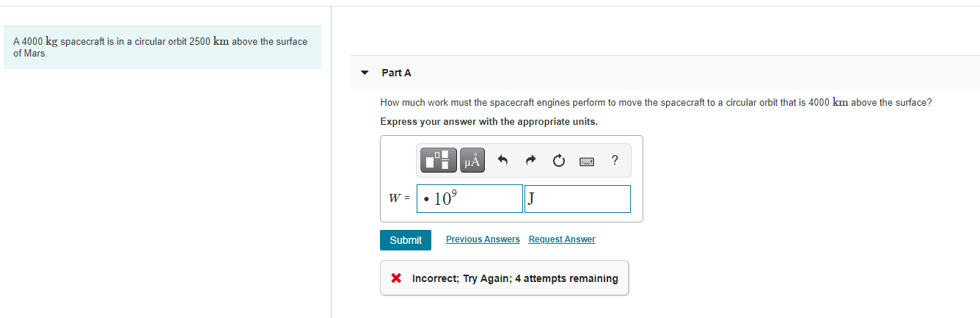Screen dimensions: 980x318
Task: Click the exponent 9 in value field
Action: [x=453, y=193]
